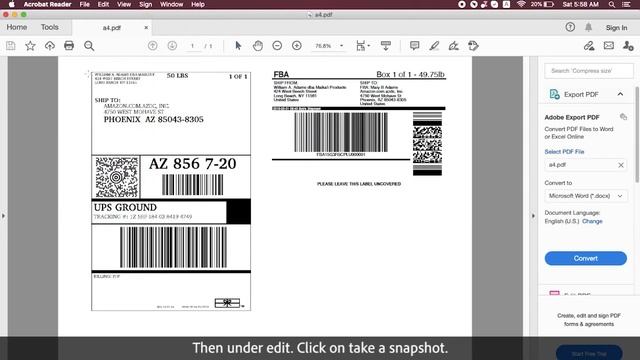Click Select PDF File link
The image size is (640, 360).
[x=564, y=151]
